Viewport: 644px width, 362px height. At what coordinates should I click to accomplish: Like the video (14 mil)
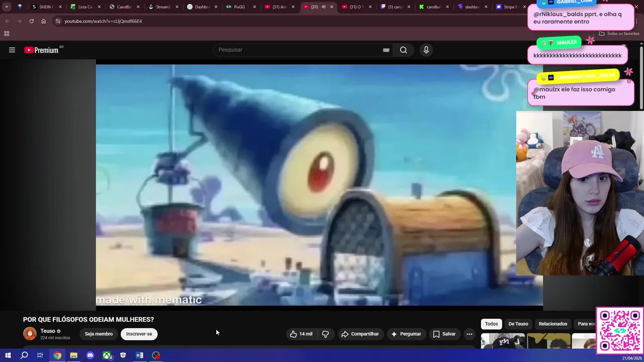coord(301,334)
